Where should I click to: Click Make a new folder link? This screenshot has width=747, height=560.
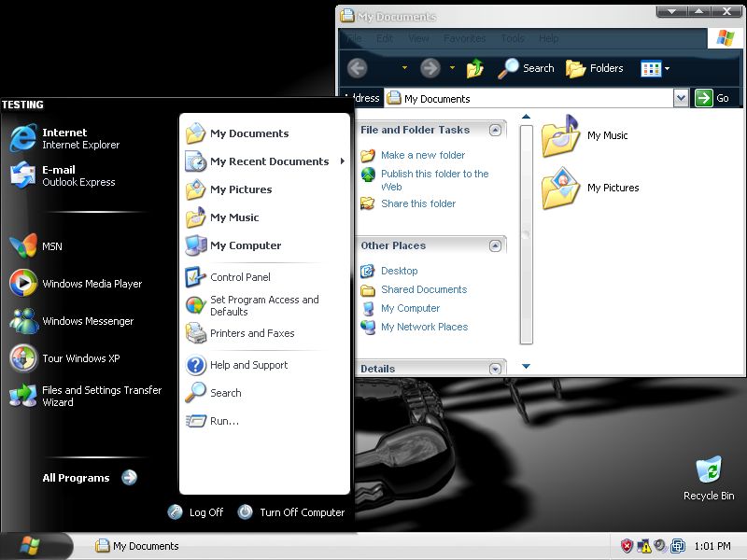[x=423, y=155]
